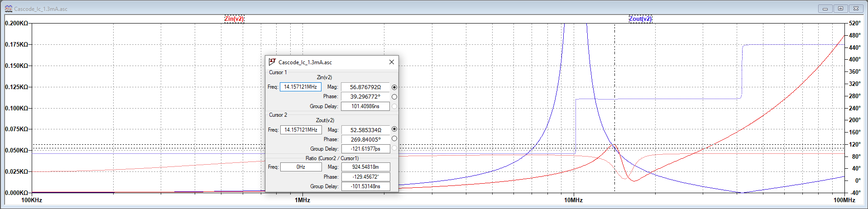Restore down the plot window
This screenshot has width=868, height=209.
pos(840,9)
